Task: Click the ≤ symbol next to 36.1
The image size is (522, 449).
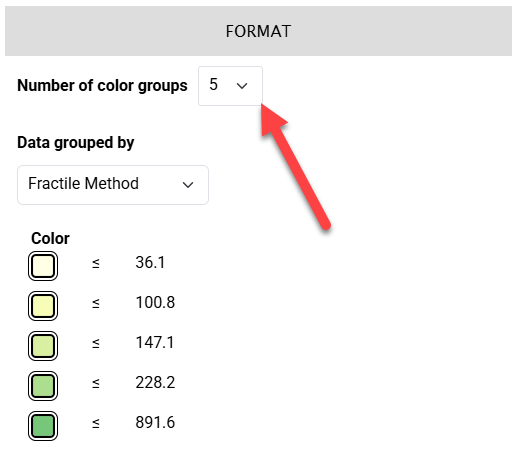Action: pos(96,263)
